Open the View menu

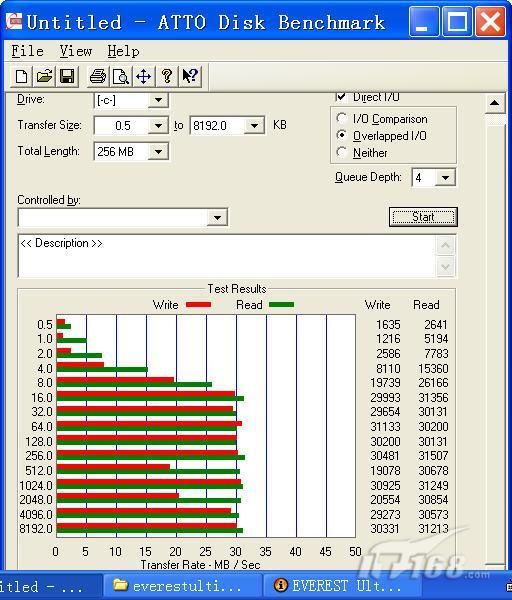[x=76, y=51]
